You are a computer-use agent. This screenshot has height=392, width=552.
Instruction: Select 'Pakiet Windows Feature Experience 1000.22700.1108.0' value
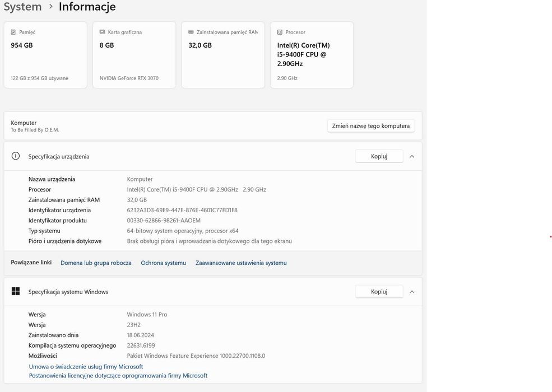(196, 356)
